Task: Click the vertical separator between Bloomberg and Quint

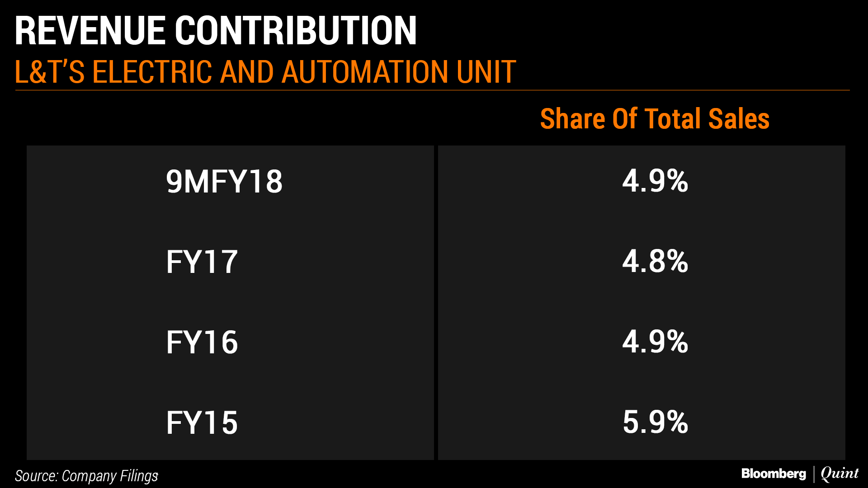Action: point(814,474)
